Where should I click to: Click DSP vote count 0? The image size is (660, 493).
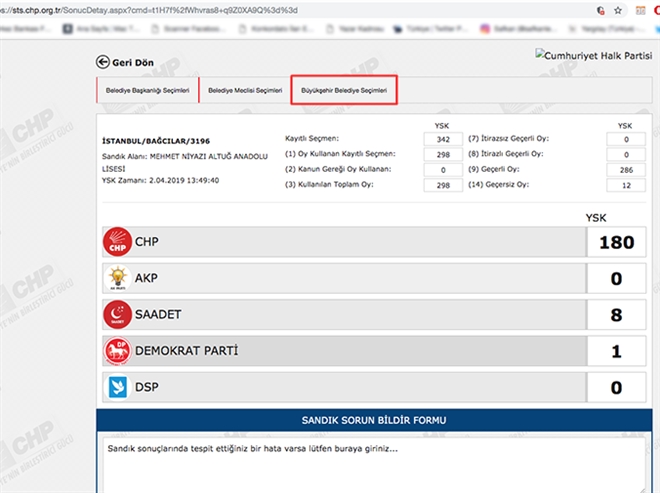pos(616,387)
